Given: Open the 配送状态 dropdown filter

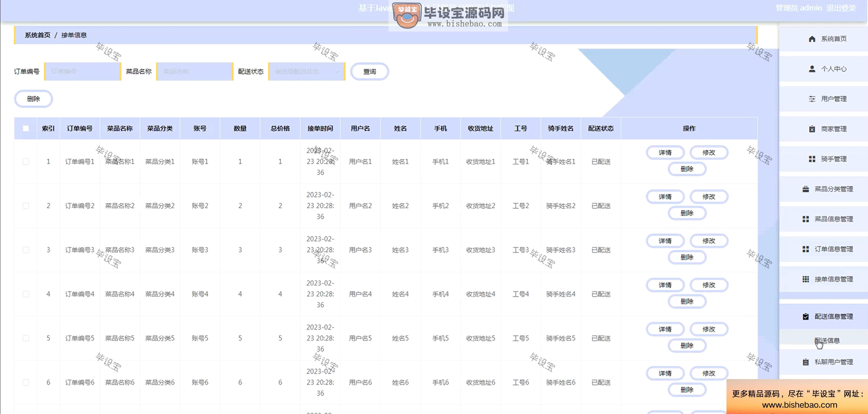Looking at the screenshot, I should coord(307,71).
